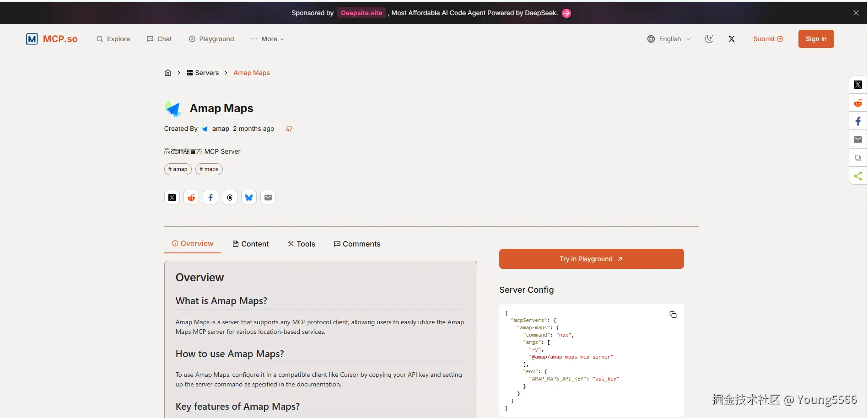
Task: Click the pink arrow in the sponsor banner
Action: click(566, 13)
